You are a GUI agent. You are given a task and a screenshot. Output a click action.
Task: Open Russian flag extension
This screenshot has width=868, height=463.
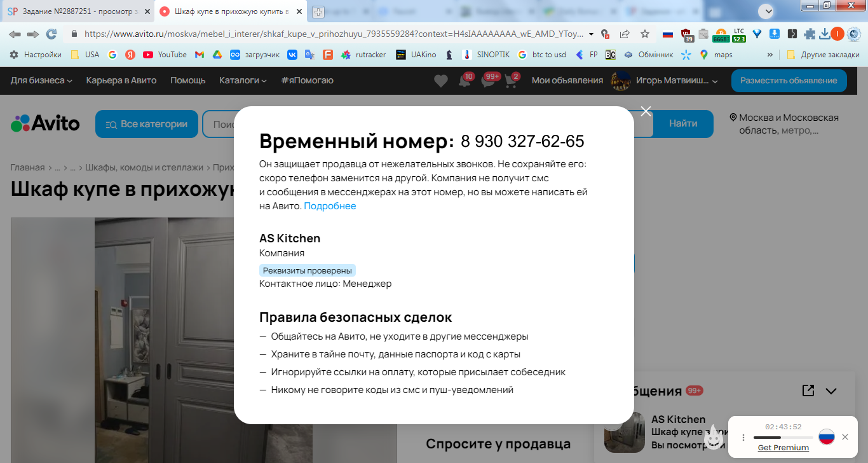667,34
